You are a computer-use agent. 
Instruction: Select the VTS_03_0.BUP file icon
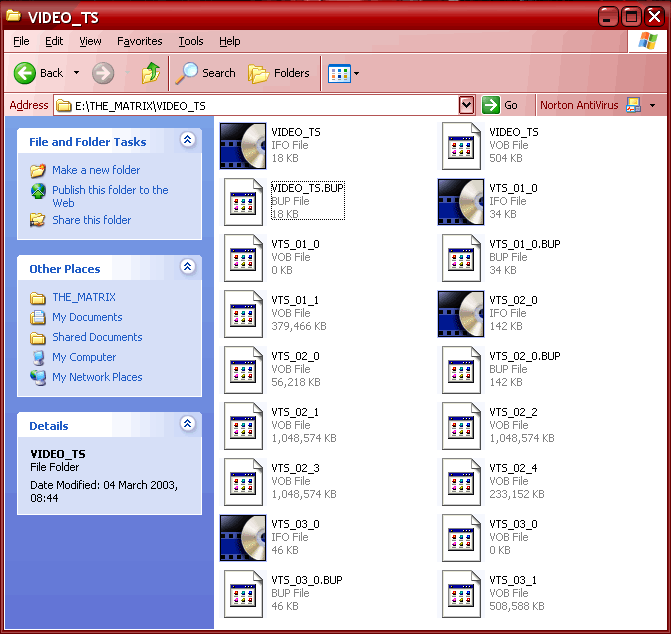pyautogui.click(x=243, y=595)
